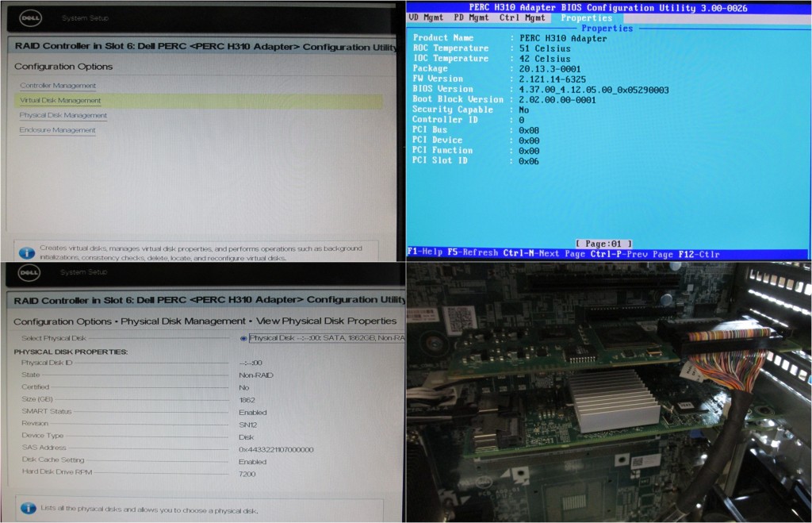Select the Properties tab in PERC BIOS utility
The image size is (812, 523).
tap(586, 17)
